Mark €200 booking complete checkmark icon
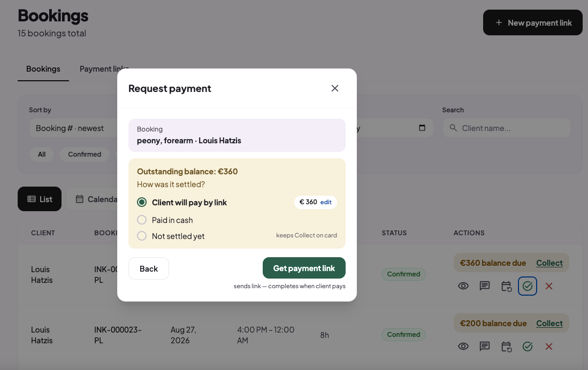Viewport: 588px width, 370px height. (527, 346)
